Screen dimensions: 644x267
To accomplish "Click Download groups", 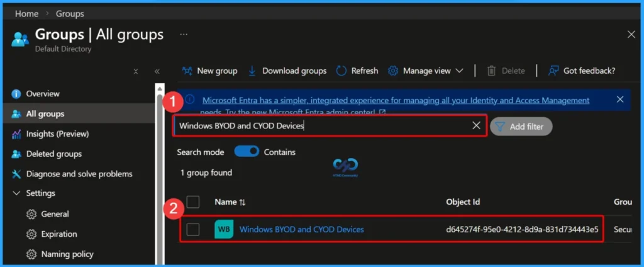I will pos(287,71).
